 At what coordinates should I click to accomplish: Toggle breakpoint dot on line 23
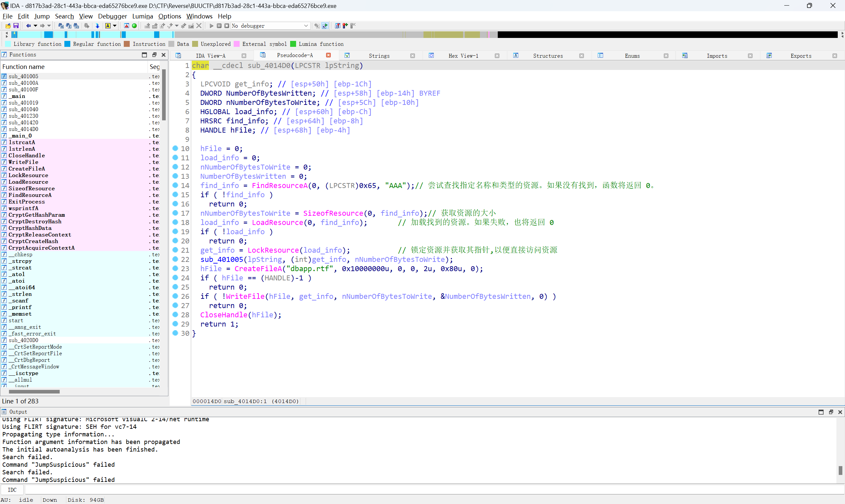coord(175,268)
